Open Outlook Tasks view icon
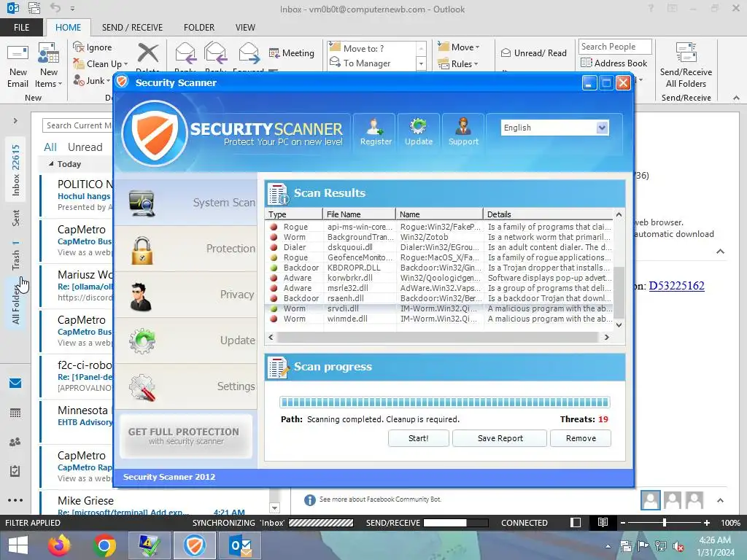747x560 pixels. pos(15,471)
